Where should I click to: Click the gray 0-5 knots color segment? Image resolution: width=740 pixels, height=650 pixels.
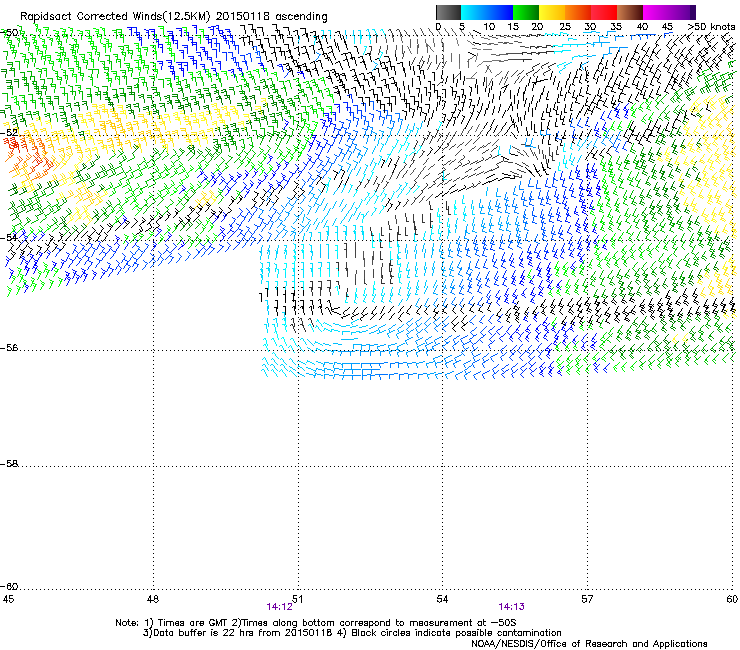[x=448, y=12]
